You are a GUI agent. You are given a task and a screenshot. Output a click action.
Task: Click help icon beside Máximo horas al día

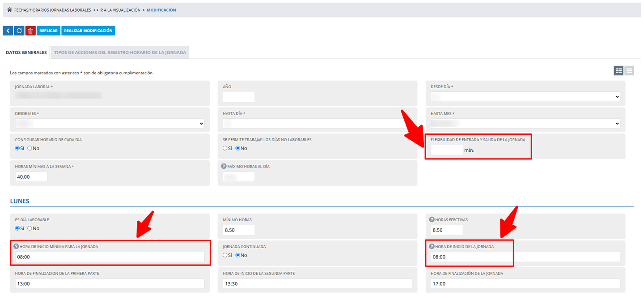click(225, 166)
